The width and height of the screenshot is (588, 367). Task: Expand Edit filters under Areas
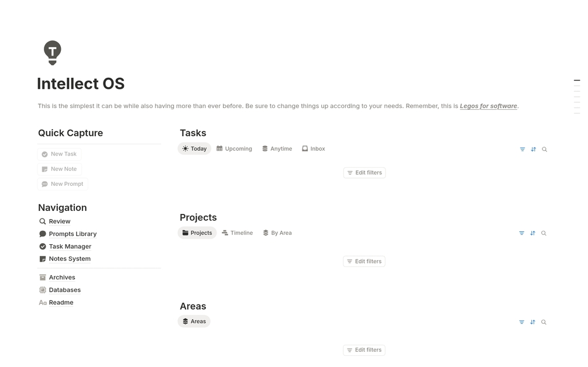(x=364, y=350)
